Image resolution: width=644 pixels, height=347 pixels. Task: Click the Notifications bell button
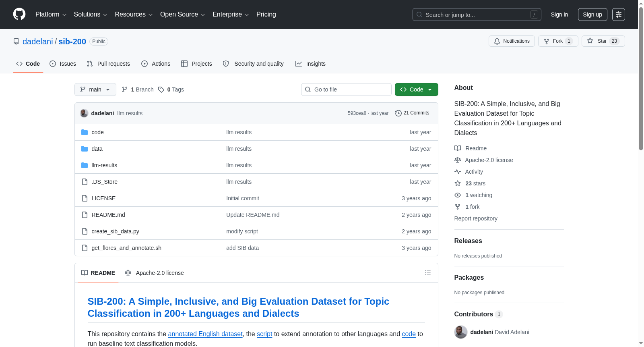pyautogui.click(x=512, y=41)
